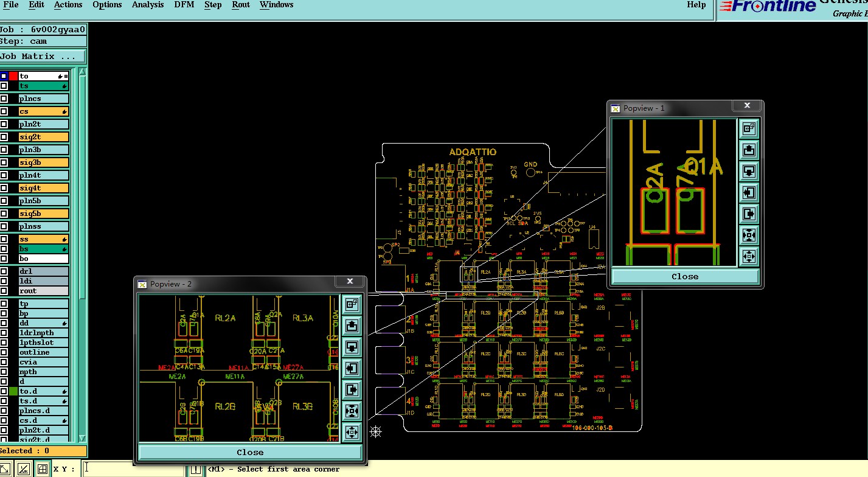Click outward-arrows zoom icon in Popview - 1
Viewport: 868px width, 477px height.
[749, 256]
